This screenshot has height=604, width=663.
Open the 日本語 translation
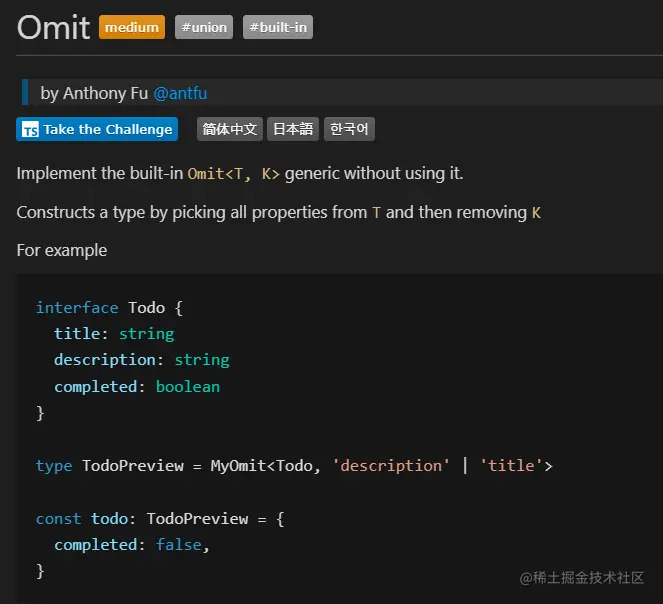[x=293, y=129]
